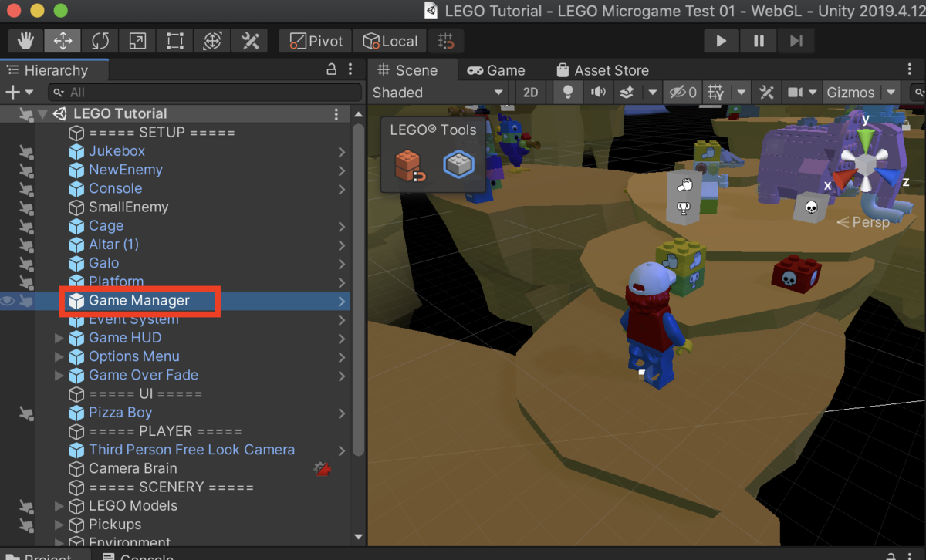Image resolution: width=926 pixels, height=560 pixels.
Task: Toggle scene audio
Action: click(x=598, y=93)
